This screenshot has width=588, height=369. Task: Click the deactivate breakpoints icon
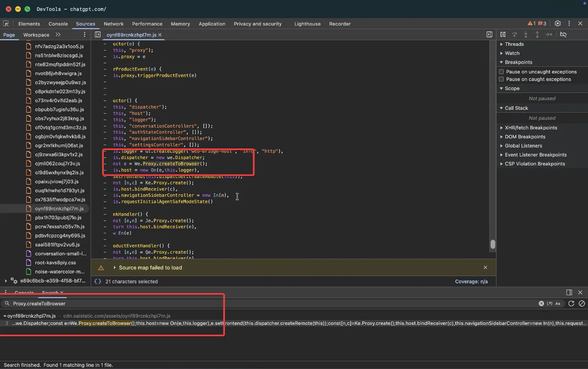click(x=563, y=34)
